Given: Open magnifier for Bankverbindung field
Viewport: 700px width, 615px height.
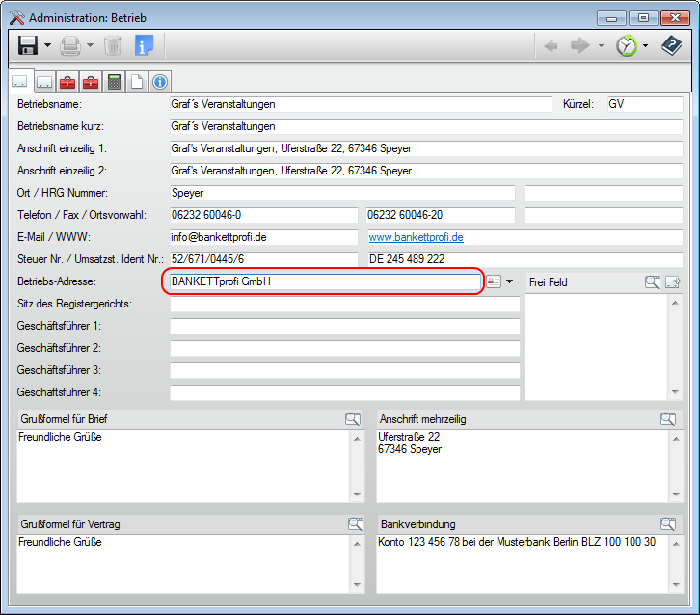Looking at the screenshot, I should point(667,523).
